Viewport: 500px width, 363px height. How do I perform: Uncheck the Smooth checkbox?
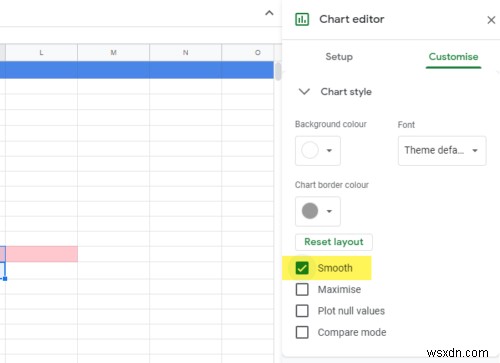click(302, 268)
